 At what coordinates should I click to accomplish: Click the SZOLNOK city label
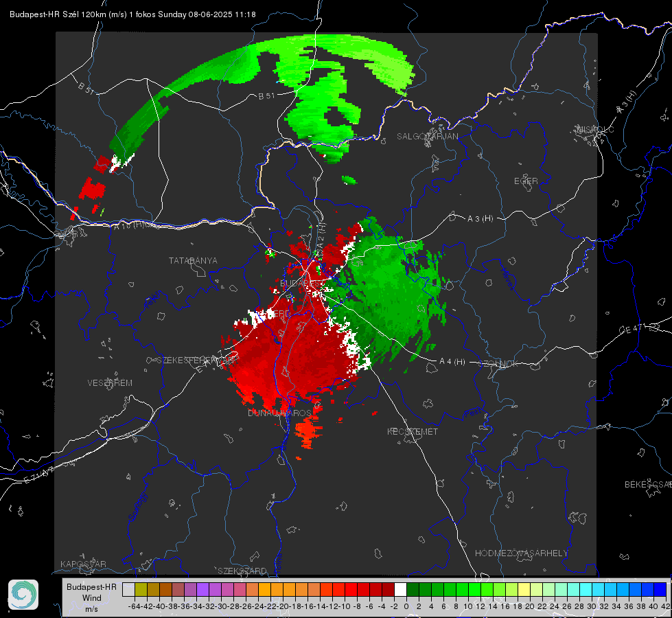498,364
